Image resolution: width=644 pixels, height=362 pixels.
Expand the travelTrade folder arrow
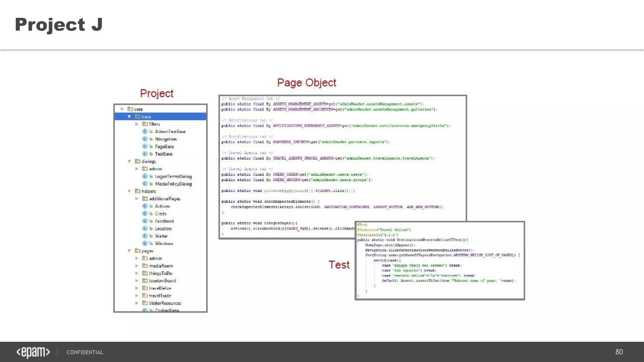click(137, 296)
